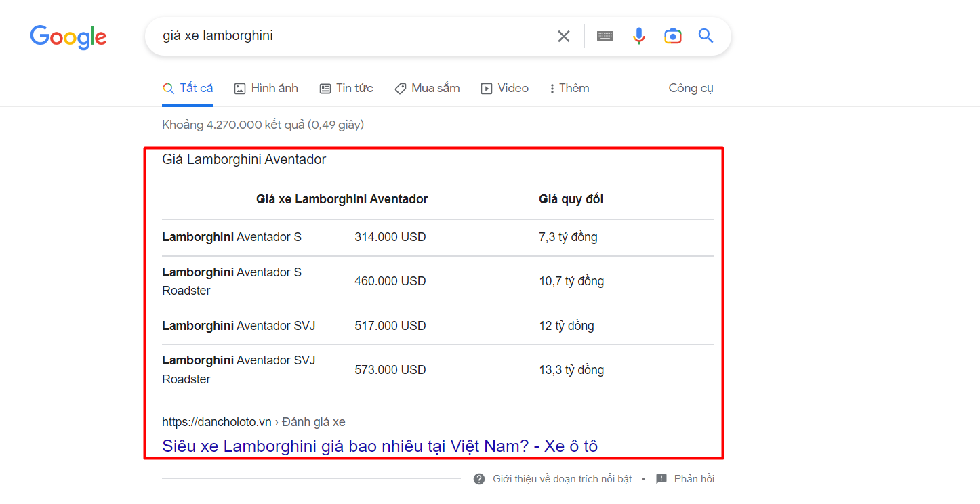
Task: Click the '460.000 USD' price cell
Action: pyautogui.click(x=390, y=281)
